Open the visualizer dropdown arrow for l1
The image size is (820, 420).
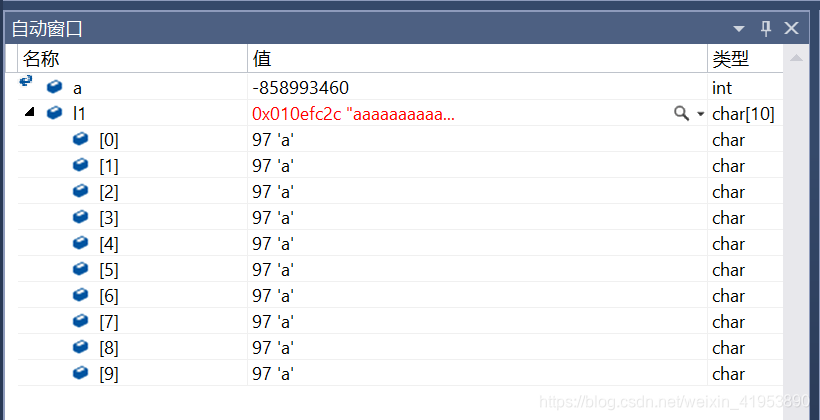(701, 115)
